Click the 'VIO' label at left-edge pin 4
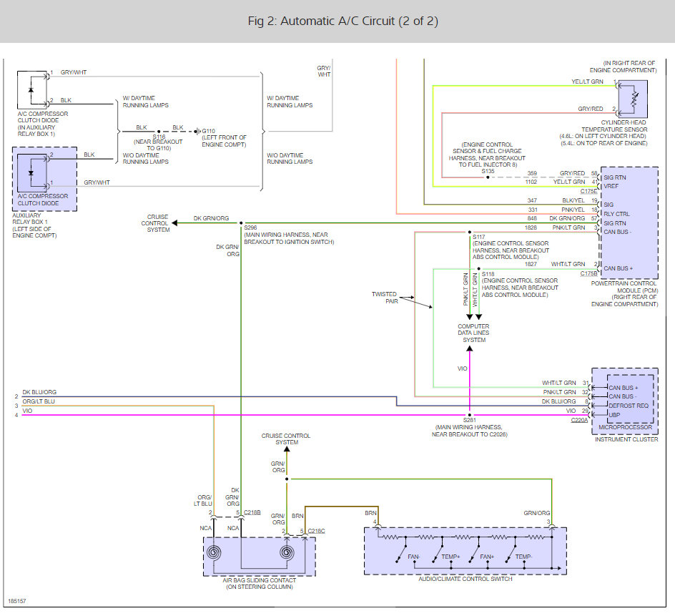 coord(27,411)
